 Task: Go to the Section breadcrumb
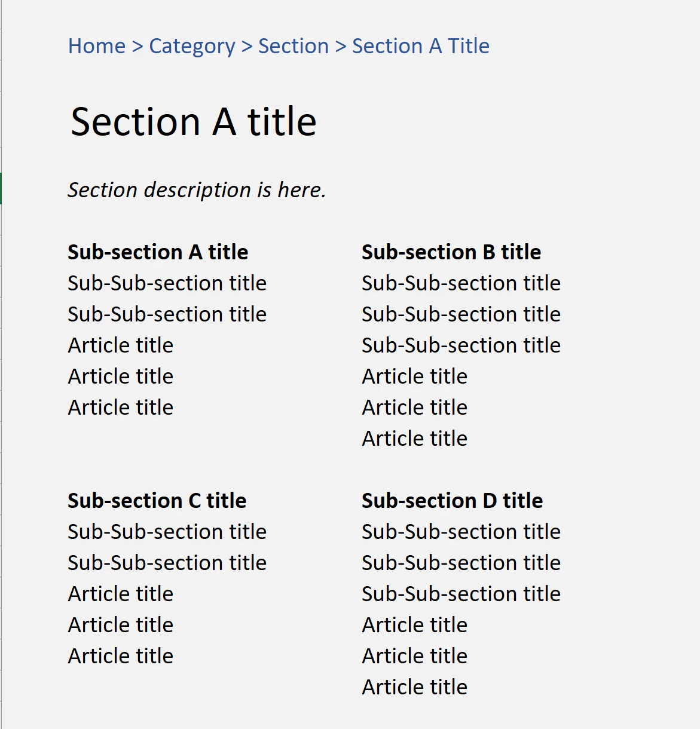(293, 46)
